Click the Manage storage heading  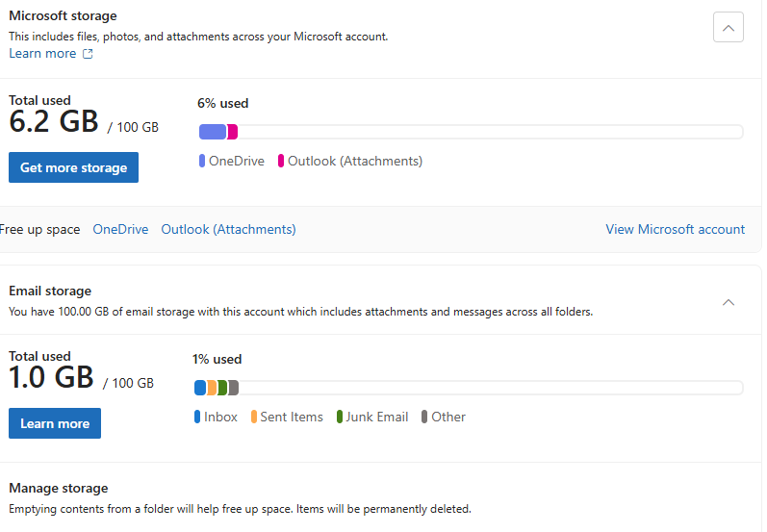59,488
